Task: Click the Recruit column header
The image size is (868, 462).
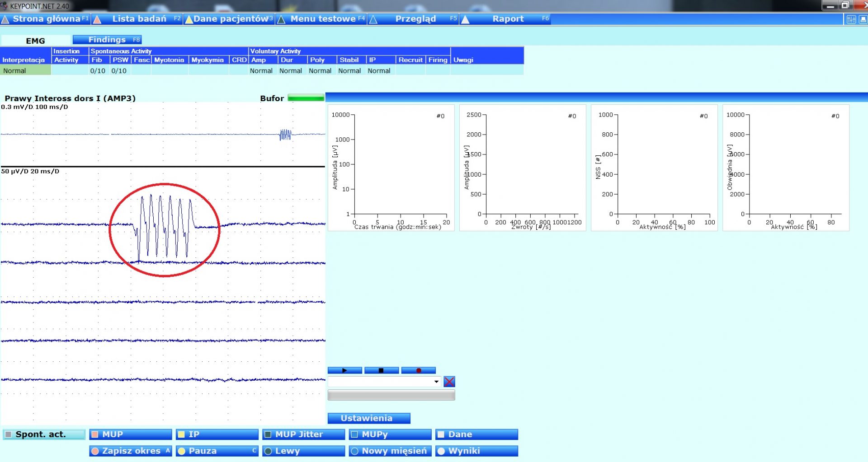Action: (410, 60)
